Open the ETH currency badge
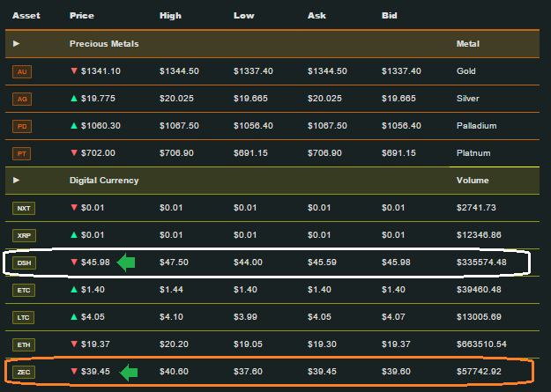 tap(24, 345)
